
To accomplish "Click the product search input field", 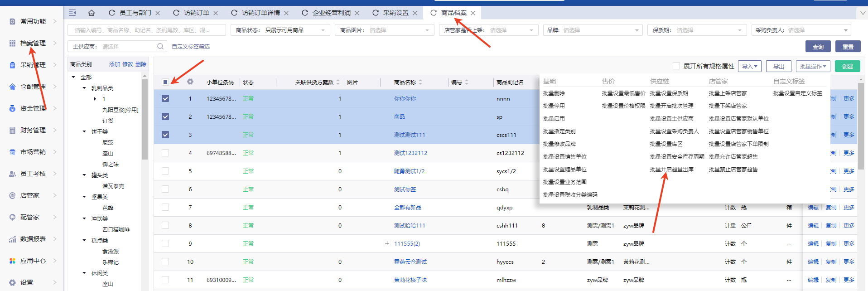I will 146,30.
